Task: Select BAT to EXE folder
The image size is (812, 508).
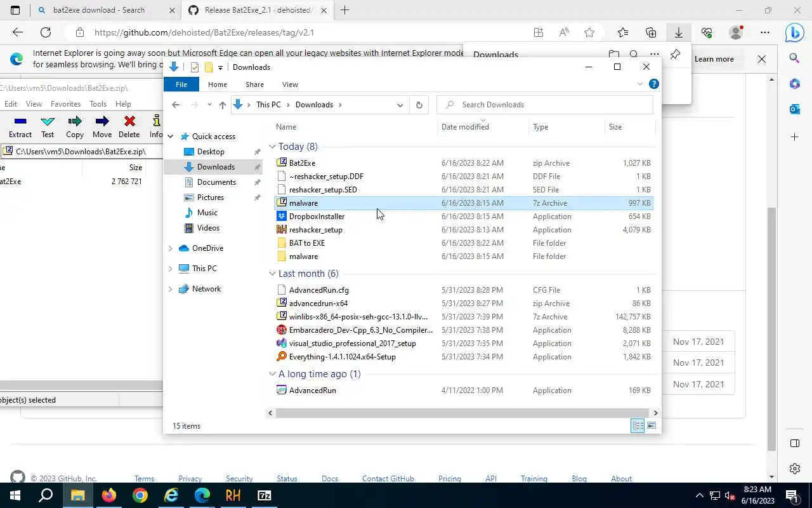Action: coord(463,243)
